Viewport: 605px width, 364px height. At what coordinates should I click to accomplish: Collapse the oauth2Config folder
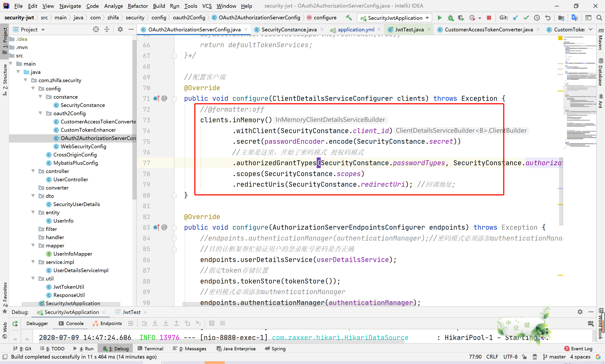click(x=40, y=113)
